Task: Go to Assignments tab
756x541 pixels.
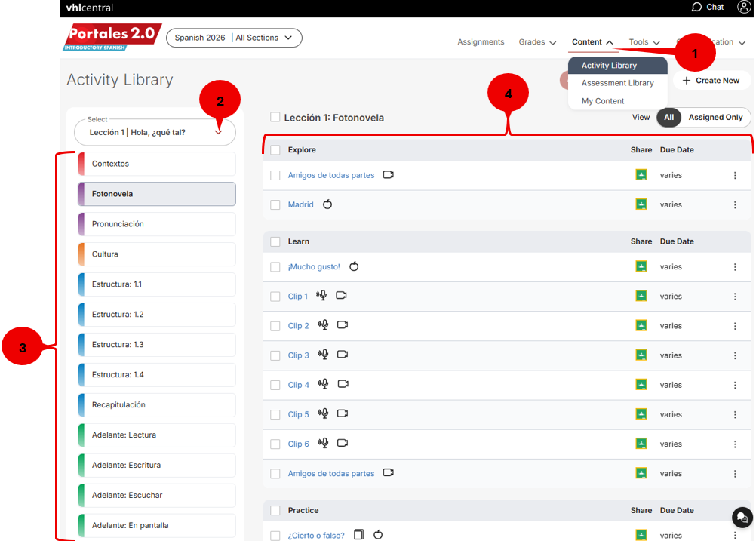Action: [x=481, y=42]
